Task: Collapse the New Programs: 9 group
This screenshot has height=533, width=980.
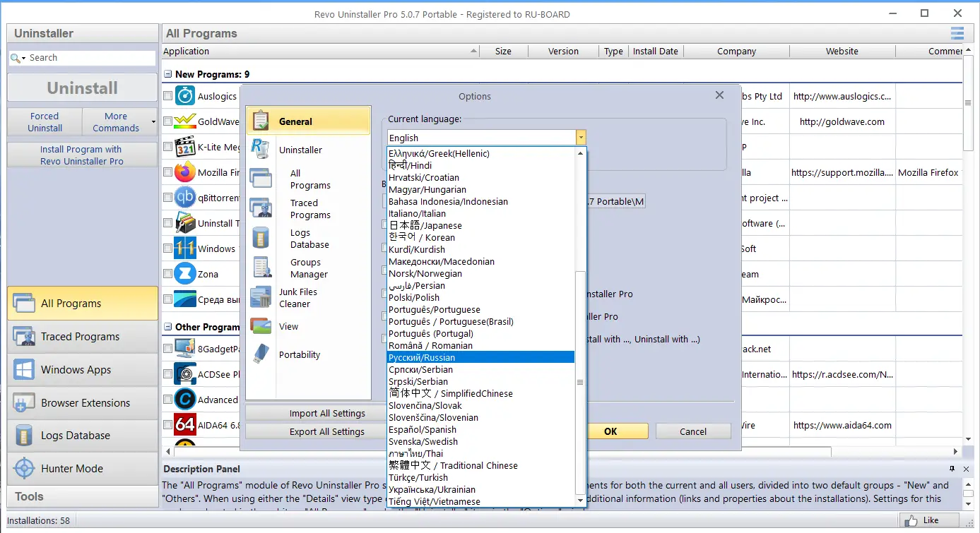Action: pyautogui.click(x=167, y=74)
